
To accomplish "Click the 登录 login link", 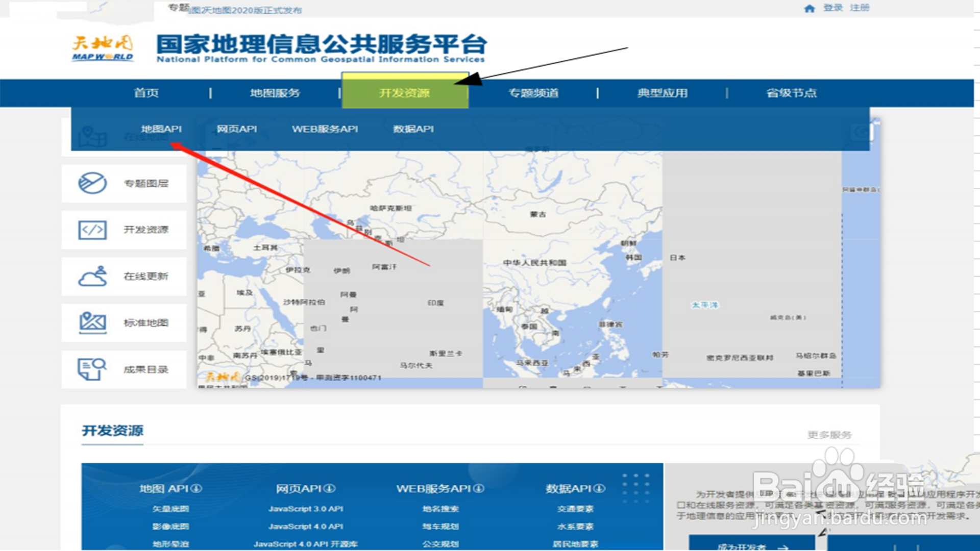I will [x=832, y=8].
